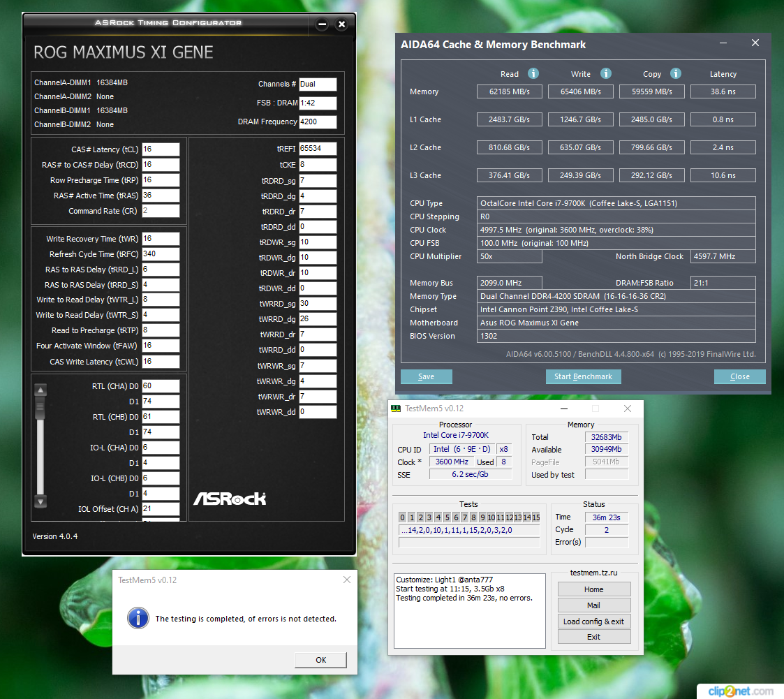The width and height of the screenshot is (784, 699).
Task: Click North Bridge Clock value 4597.7 MHz
Action: click(x=723, y=256)
